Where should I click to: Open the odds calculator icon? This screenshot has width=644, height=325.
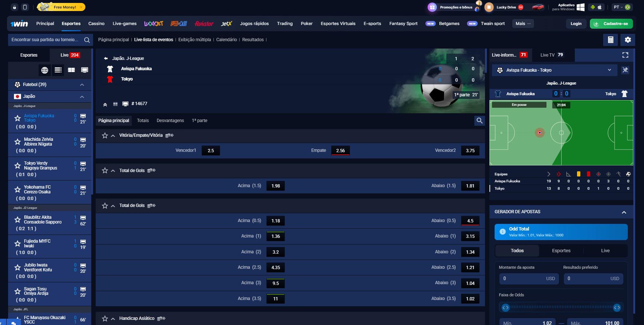(x=611, y=40)
